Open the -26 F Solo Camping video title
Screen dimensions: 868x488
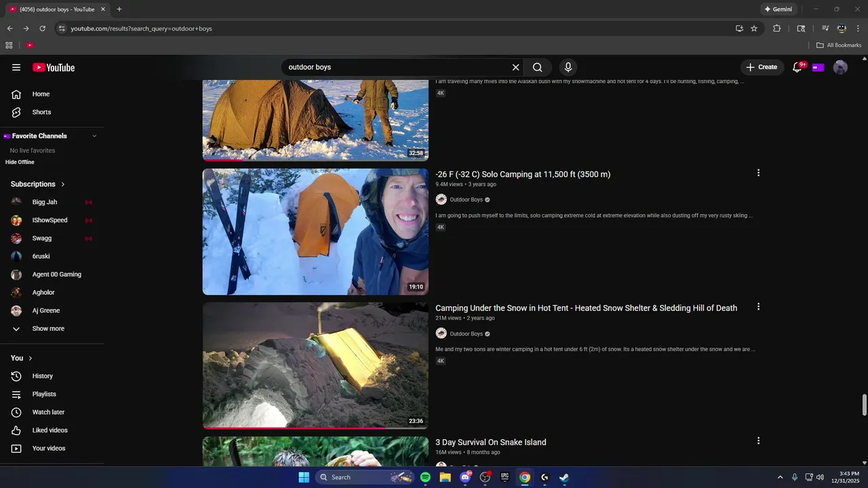point(523,174)
